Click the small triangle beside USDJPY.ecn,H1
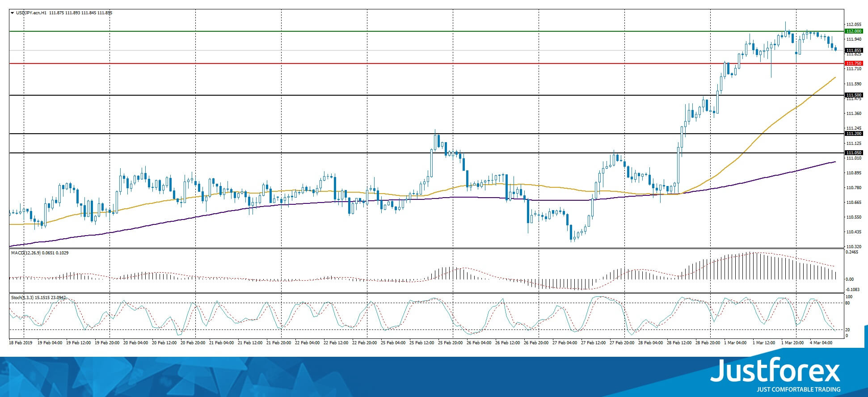Screen dimensions: 868x397 12,13
